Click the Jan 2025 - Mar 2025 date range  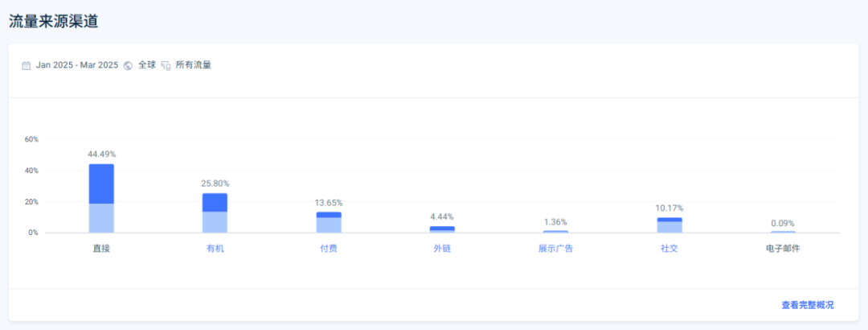click(x=77, y=65)
